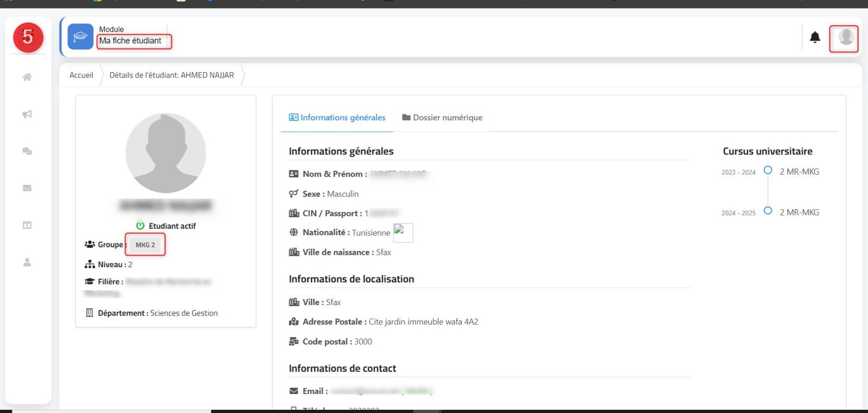This screenshot has width=868, height=413.
Task: Click the 2024 - 2025 timeline circle marker
Action: (x=768, y=211)
